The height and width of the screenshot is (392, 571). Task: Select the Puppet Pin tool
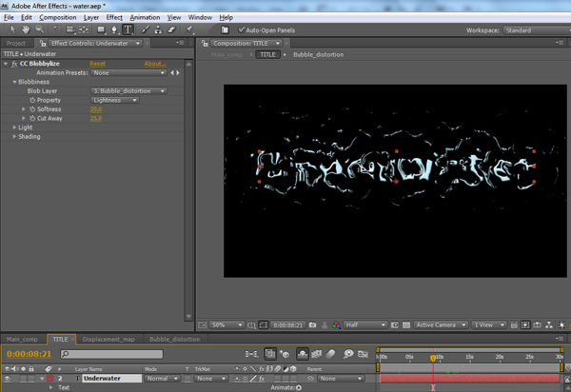(x=189, y=29)
